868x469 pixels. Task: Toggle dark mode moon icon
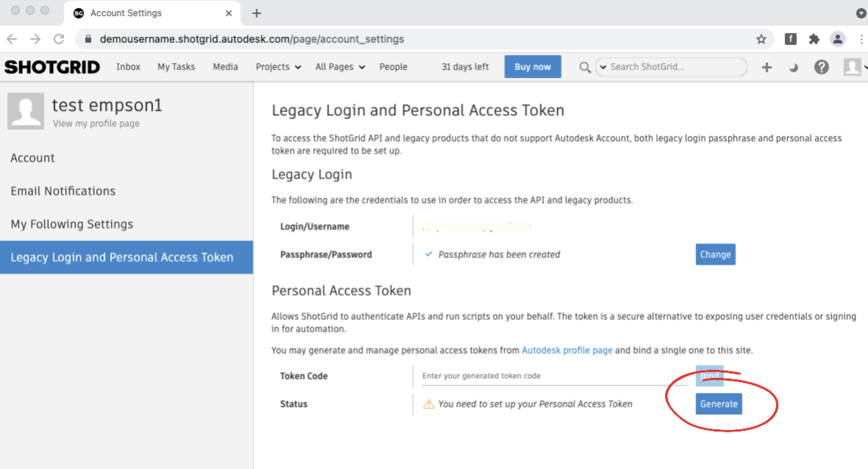click(x=793, y=67)
